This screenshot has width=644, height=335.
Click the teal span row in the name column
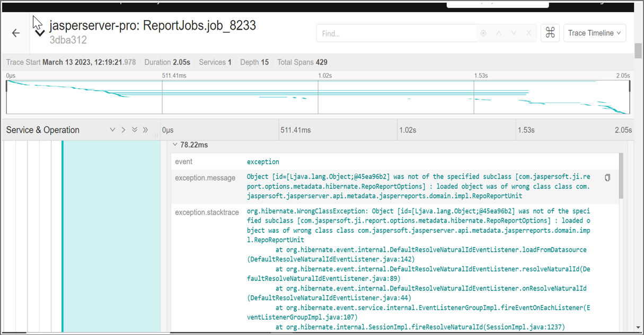pyautogui.click(x=111, y=236)
